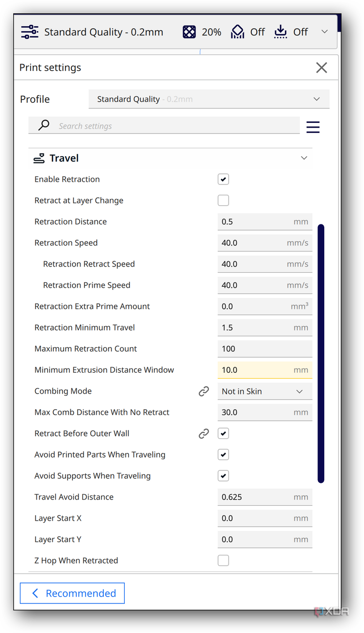Viewport: 364px width, 633px height.
Task: Click the search magnifier icon
Action: pyautogui.click(x=44, y=125)
